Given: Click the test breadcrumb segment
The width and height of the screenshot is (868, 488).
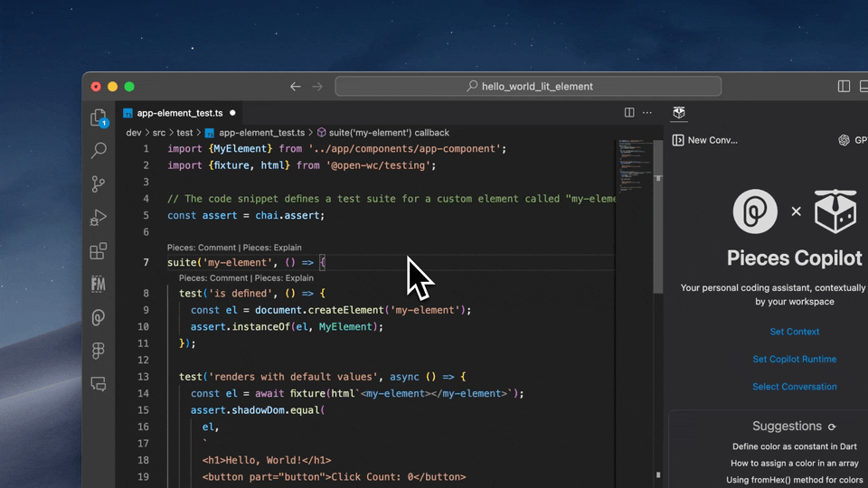Looking at the screenshot, I should [184, 133].
